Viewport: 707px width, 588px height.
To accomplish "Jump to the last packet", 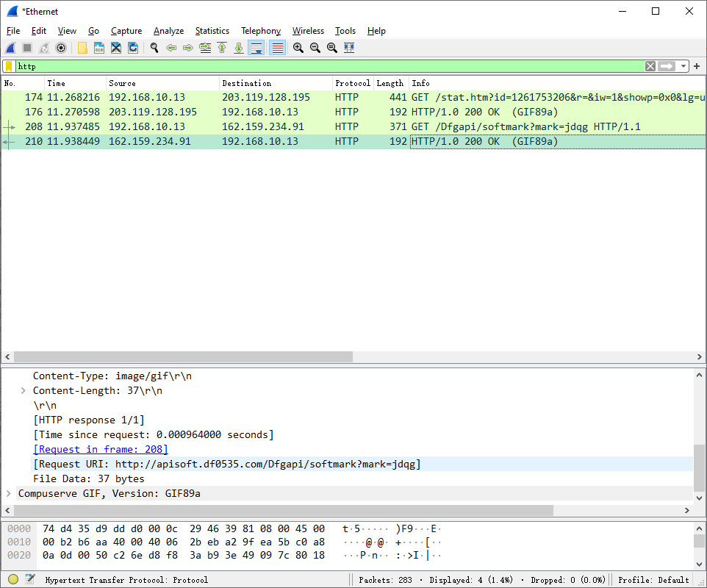I will (x=239, y=48).
